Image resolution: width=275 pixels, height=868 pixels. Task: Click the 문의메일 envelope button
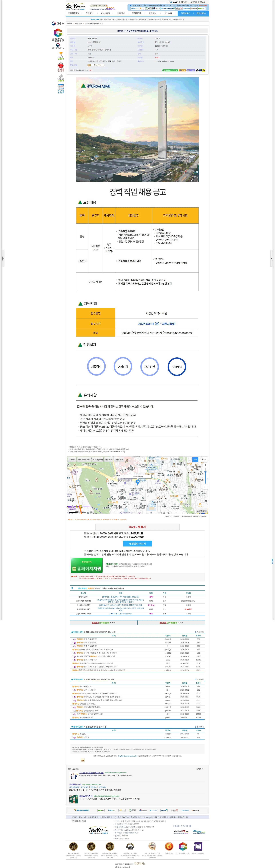pyautogui.click(x=96, y=65)
